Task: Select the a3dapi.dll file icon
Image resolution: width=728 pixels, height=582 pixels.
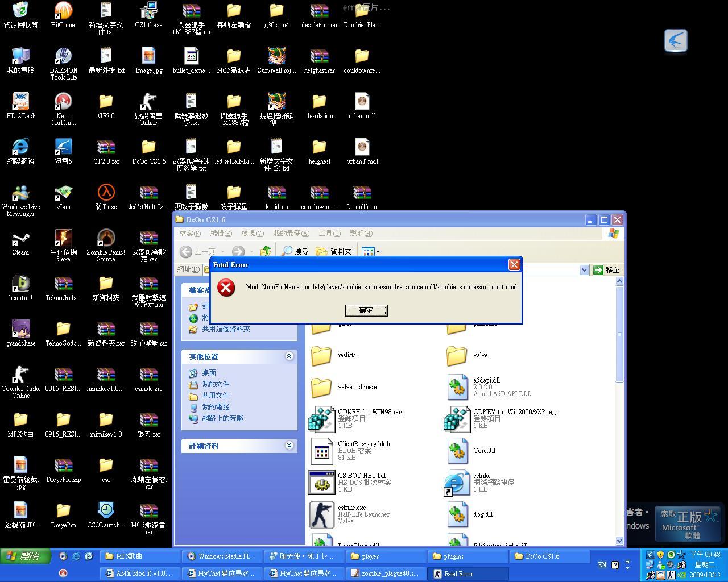Action: point(457,387)
